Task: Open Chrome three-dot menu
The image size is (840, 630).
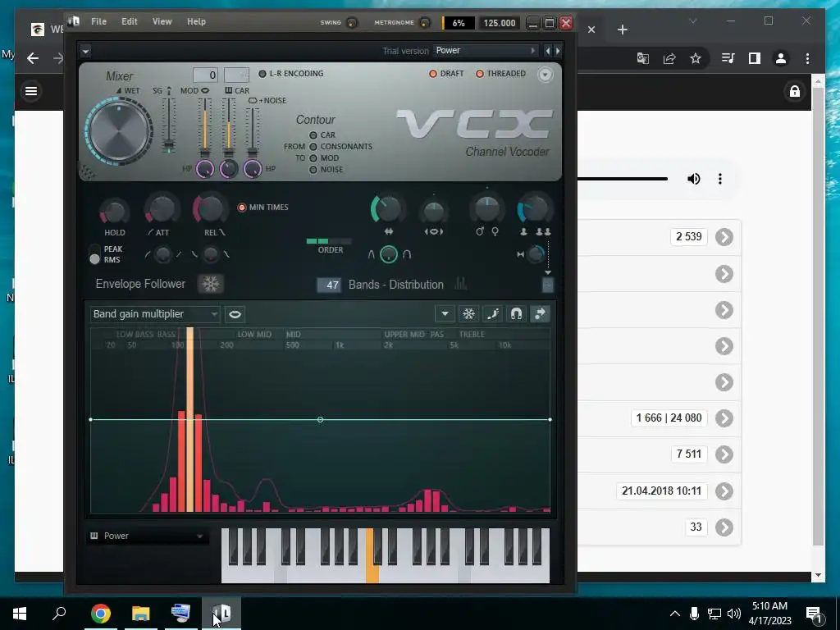Action: (x=807, y=58)
